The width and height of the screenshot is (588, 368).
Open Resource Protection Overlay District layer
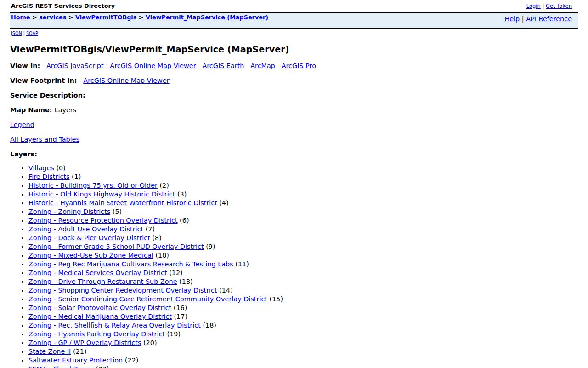tap(103, 220)
